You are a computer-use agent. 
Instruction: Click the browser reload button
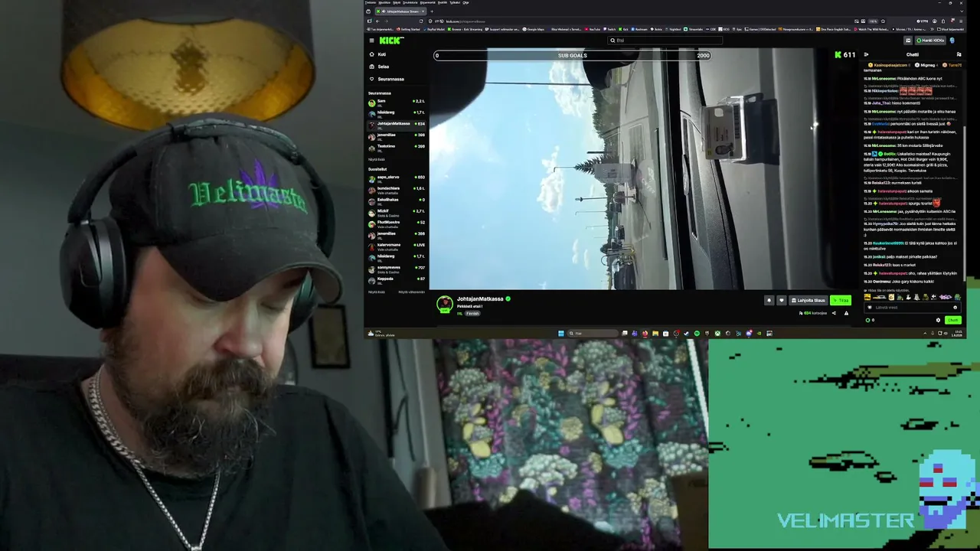click(x=421, y=21)
